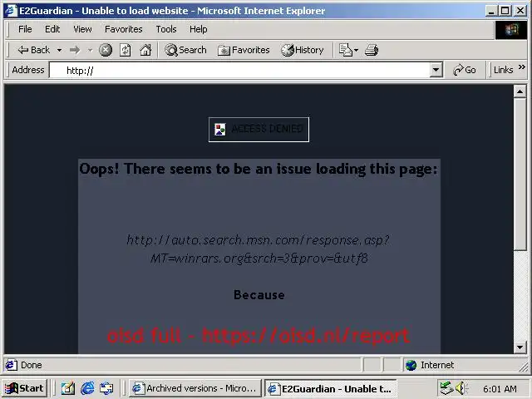532x399 pixels.
Task: Open the File menu
Action: (25, 29)
